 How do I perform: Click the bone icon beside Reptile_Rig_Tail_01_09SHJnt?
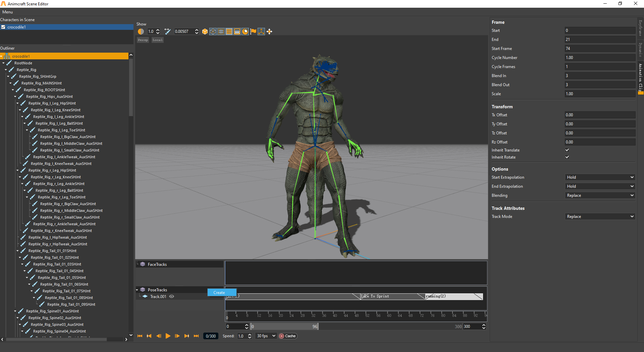(x=42, y=304)
